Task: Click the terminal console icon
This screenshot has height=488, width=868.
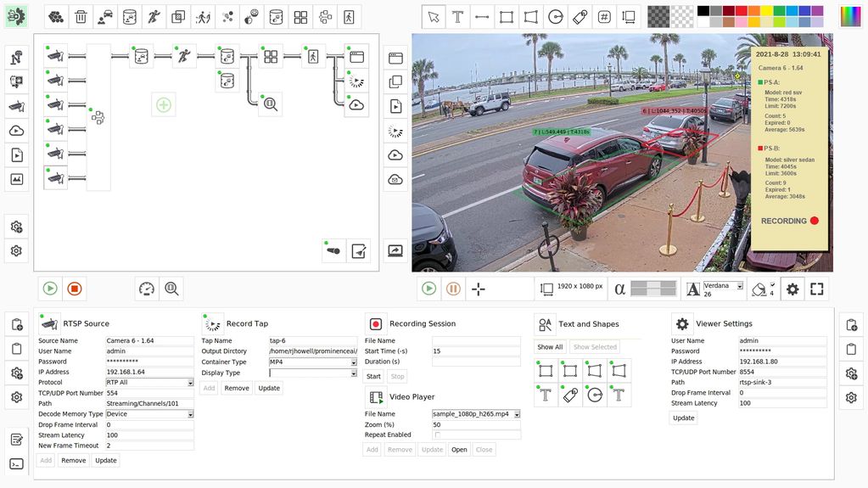Action: tap(16, 463)
